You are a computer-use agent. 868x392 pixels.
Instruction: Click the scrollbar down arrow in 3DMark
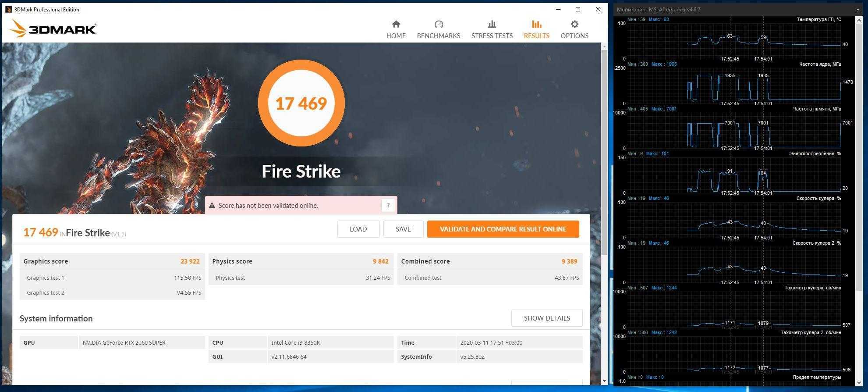pos(604,381)
